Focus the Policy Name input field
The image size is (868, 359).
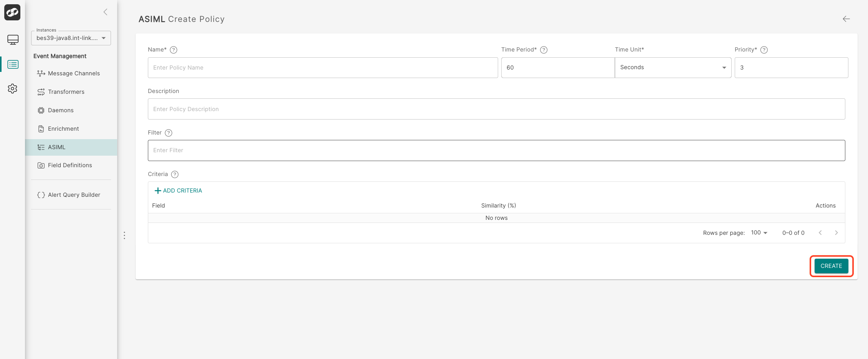pyautogui.click(x=323, y=68)
